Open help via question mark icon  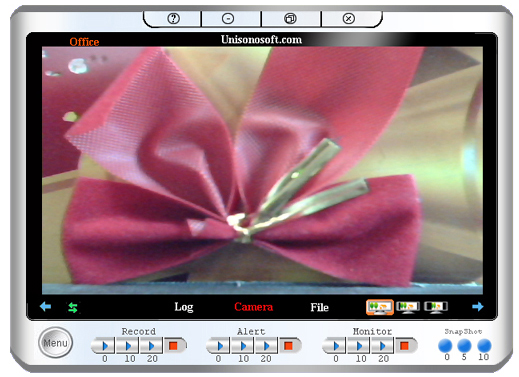173,18
